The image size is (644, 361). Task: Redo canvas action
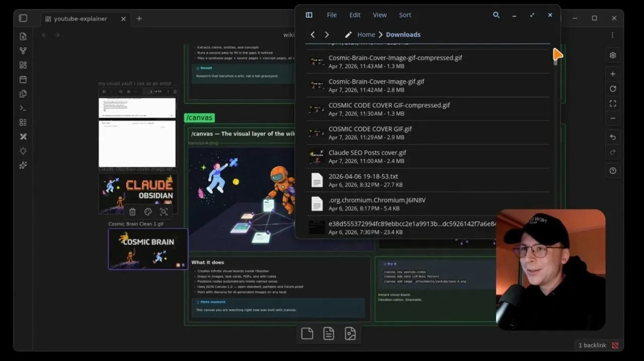(x=613, y=152)
